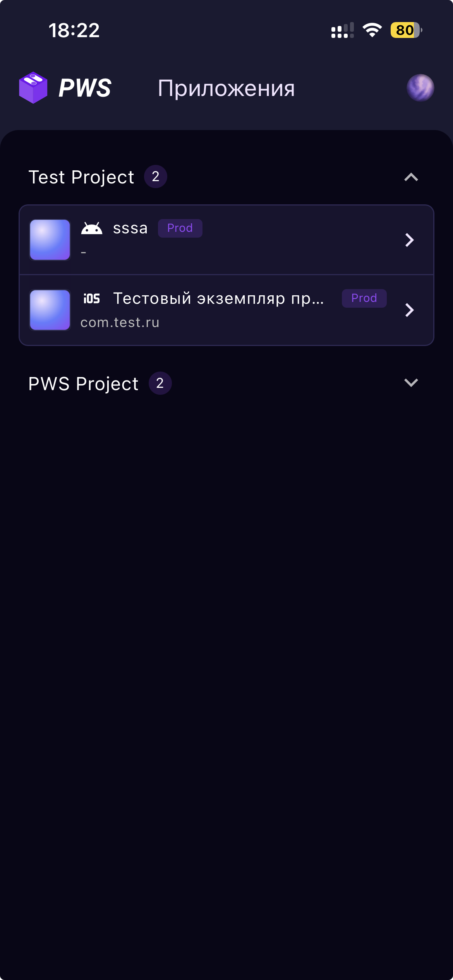This screenshot has width=453, height=980.
Task: Click the iOS test app thumbnail
Action: [x=50, y=310]
